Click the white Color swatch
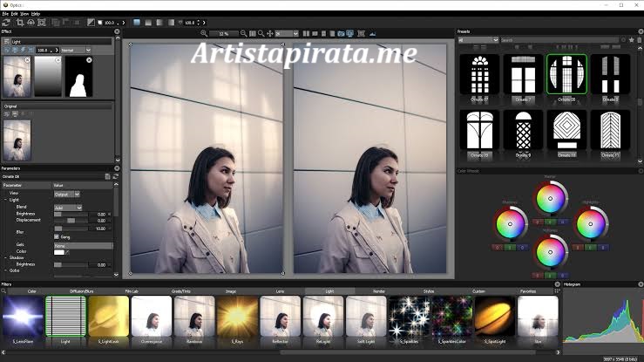This screenshot has width=644, height=362. pos(59,252)
